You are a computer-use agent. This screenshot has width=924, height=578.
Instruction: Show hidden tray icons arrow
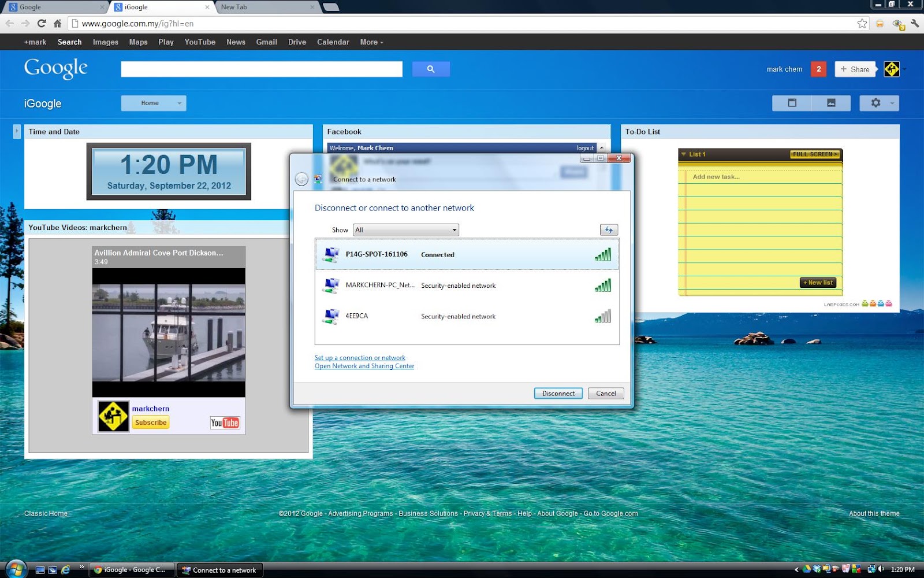tap(797, 570)
